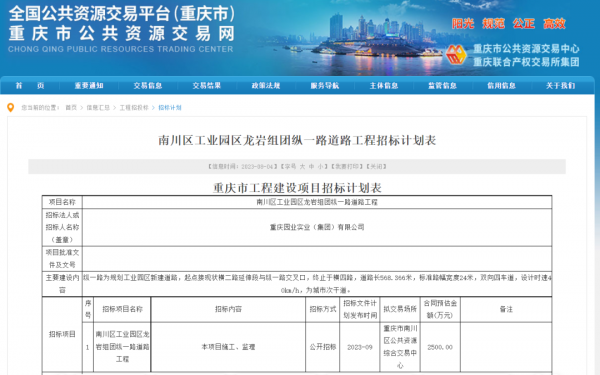This screenshot has width=600, height=375.
Task: Click the 我要打印 print link
Action: coord(347,166)
